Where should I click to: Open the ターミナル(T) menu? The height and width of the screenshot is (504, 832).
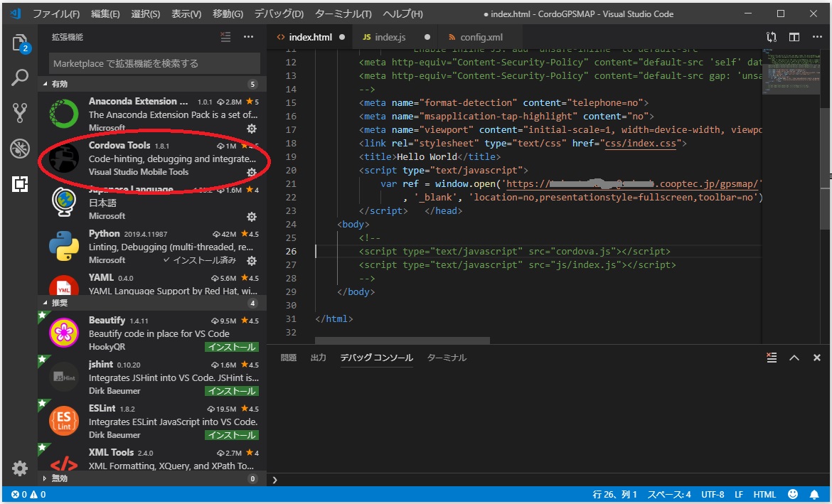(x=343, y=14)
